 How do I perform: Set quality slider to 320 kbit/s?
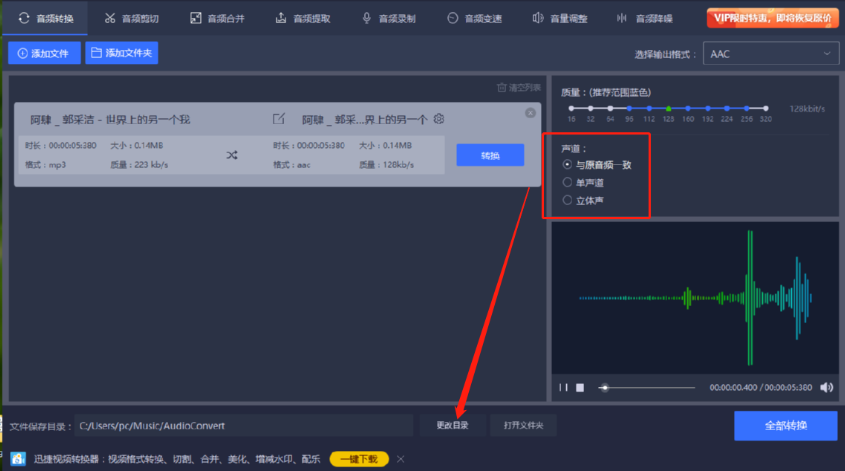765,108
